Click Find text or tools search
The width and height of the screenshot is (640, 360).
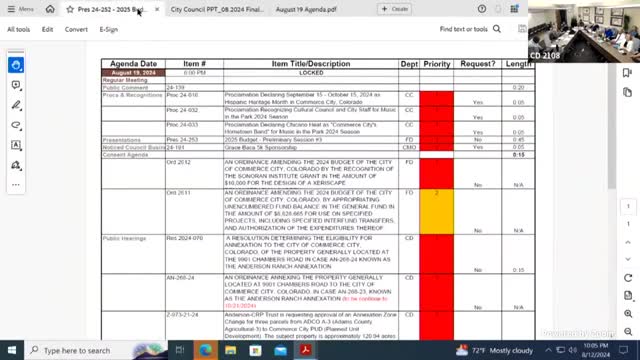[x=463, y=29]
